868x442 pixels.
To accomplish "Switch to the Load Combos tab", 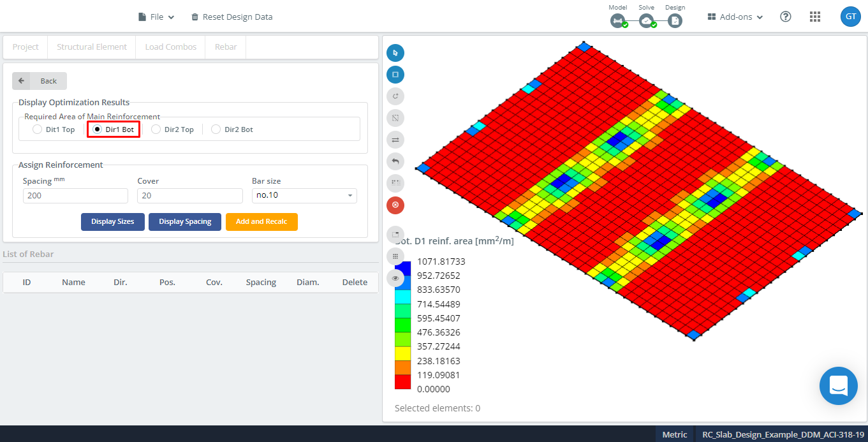I will (x=170, y=47).
